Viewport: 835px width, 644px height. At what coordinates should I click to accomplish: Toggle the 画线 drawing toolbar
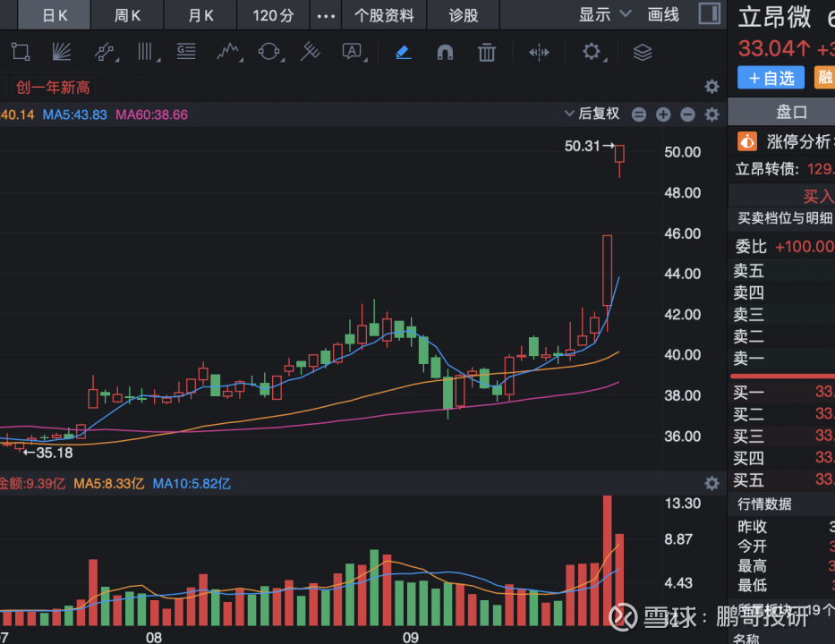[x=663, y=15]
